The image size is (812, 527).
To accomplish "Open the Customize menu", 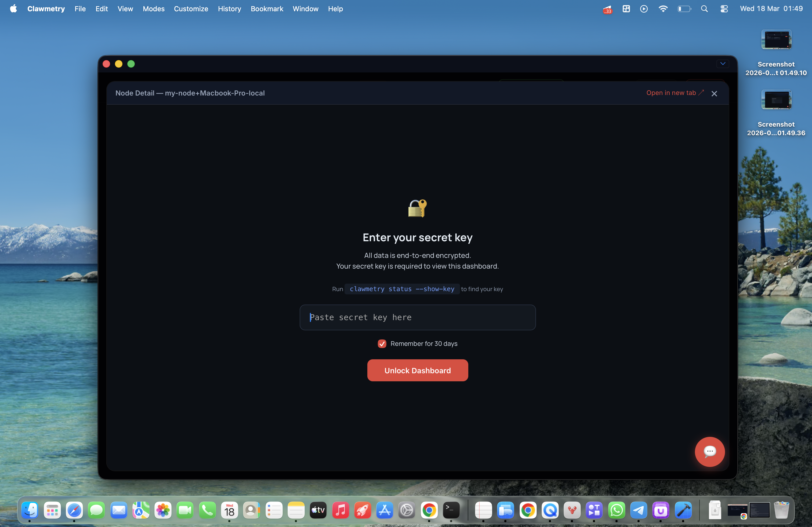I will [x=191, y=9].
